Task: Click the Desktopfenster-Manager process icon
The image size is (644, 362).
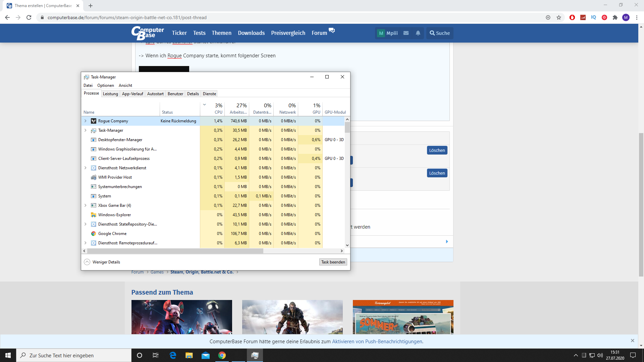Action: tap(94, 140)
